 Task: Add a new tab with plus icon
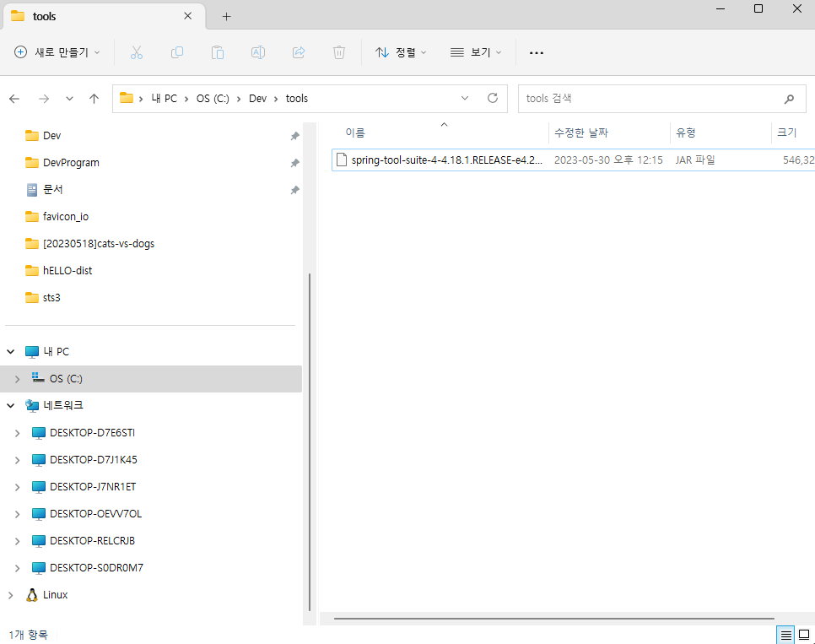(x=226, y=17)
